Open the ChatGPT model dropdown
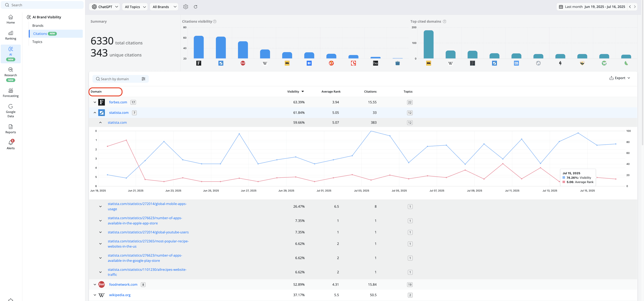644x301 pixels. click(105, 7)
